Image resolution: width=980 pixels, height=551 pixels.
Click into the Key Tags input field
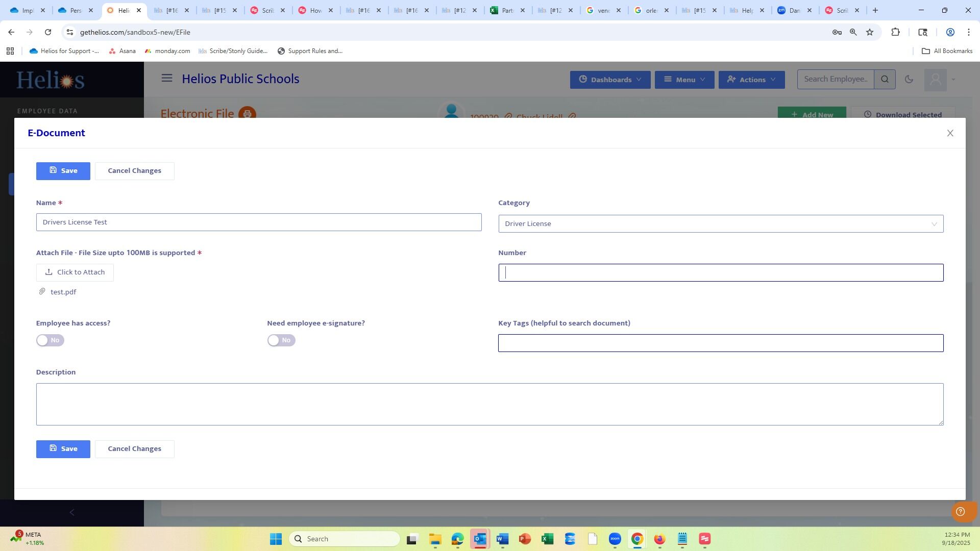click(x=720, y=343)
